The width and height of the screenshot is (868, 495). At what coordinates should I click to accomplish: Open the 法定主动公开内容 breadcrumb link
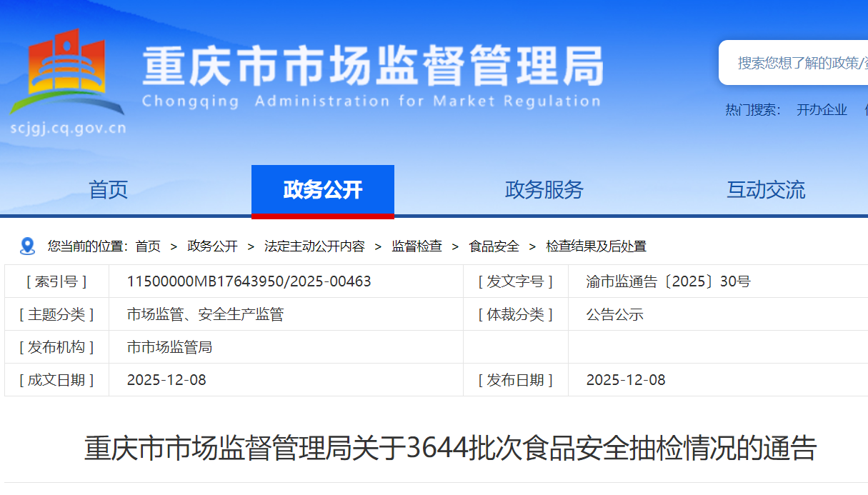pos(314,246)
